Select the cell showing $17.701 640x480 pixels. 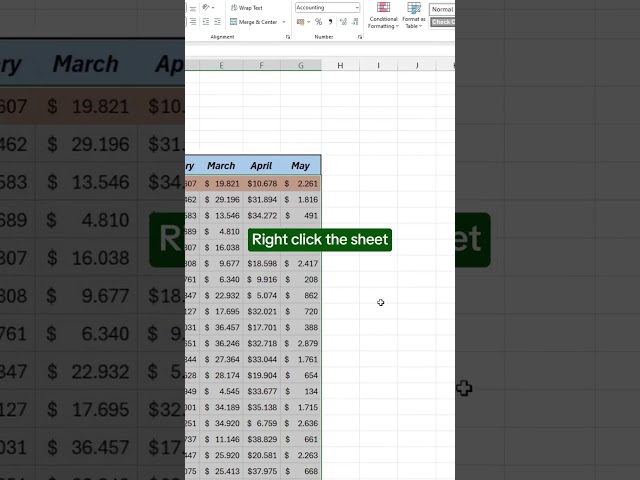coord(262,327)
